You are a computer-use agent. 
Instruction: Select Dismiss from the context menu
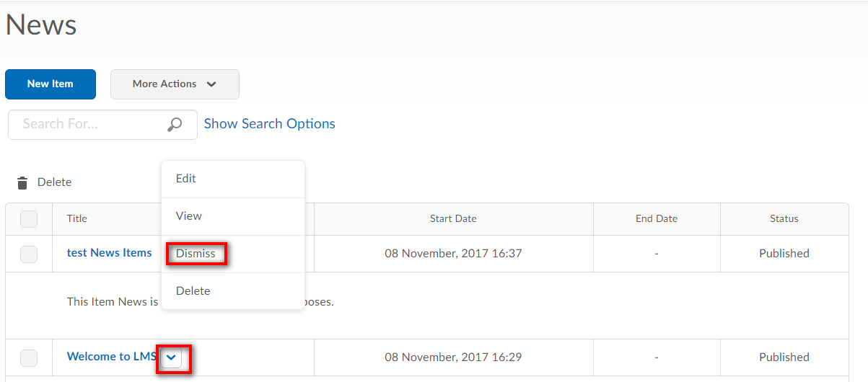196,254
